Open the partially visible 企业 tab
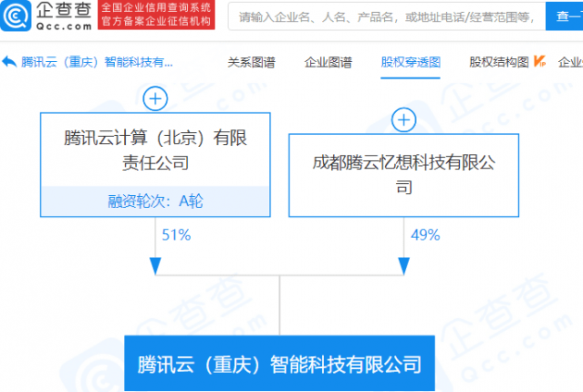 (x=569, y=63)
